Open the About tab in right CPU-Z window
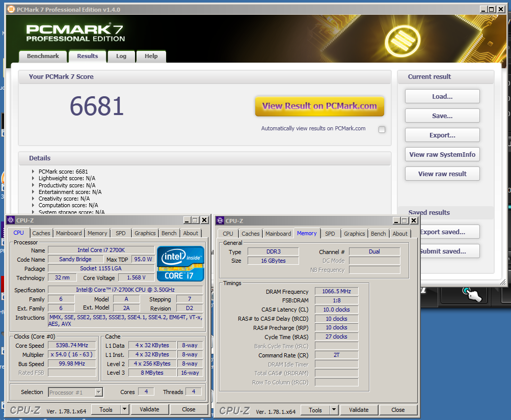This screenshot has height=420, width=511. 400,234
